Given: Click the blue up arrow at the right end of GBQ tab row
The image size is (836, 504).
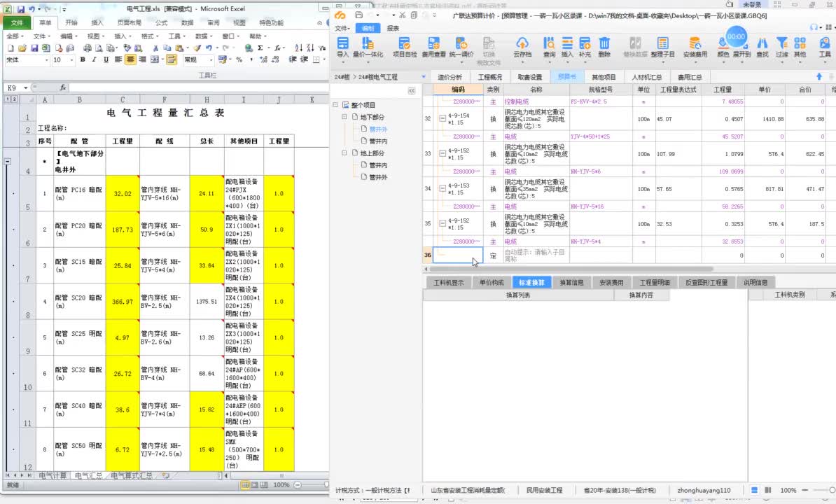Looking at the screenshot, I should pos(819,77).
